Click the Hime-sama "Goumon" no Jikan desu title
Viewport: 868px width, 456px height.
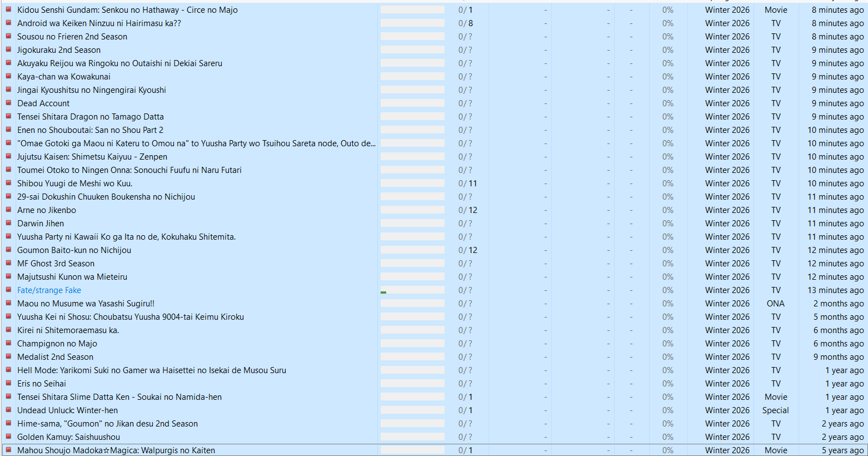107,424
